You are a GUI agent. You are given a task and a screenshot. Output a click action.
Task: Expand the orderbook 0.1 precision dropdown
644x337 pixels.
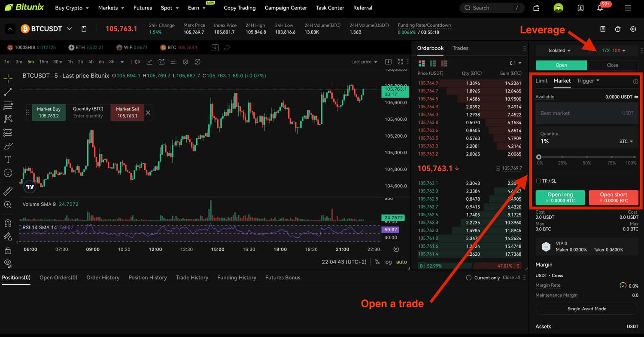[515, 63]
